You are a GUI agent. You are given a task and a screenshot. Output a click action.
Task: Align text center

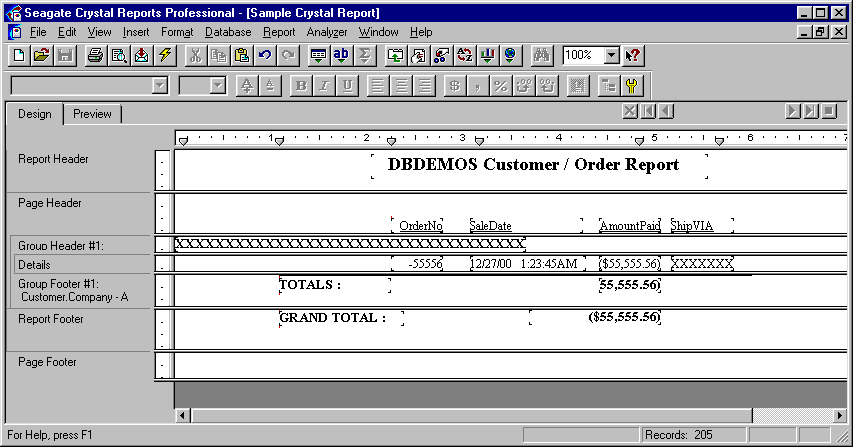401,86
